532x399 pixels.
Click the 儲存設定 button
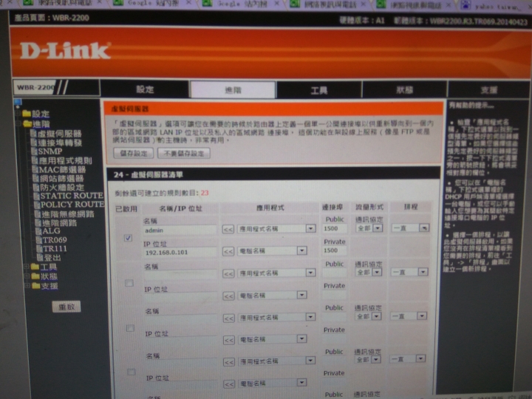click(134, 154)
